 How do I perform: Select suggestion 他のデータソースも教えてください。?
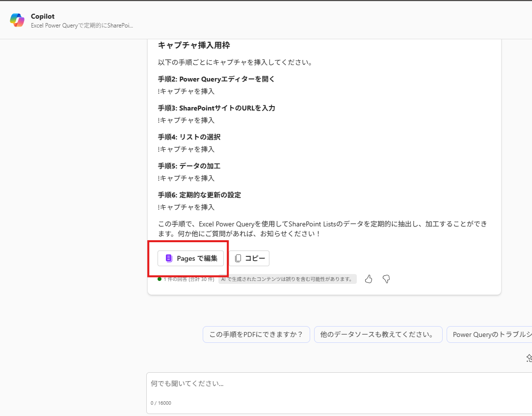click(378, 334)
